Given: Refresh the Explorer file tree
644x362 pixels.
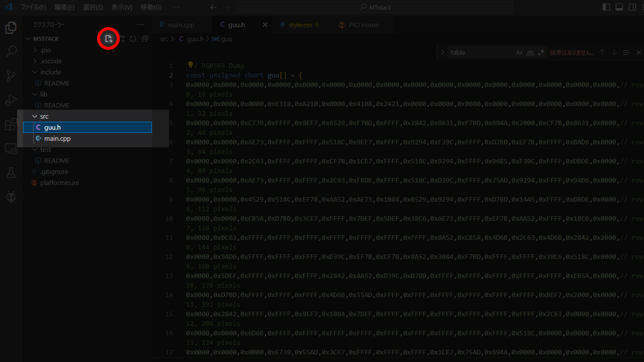Looking at the screenshot, I should 133,39.
